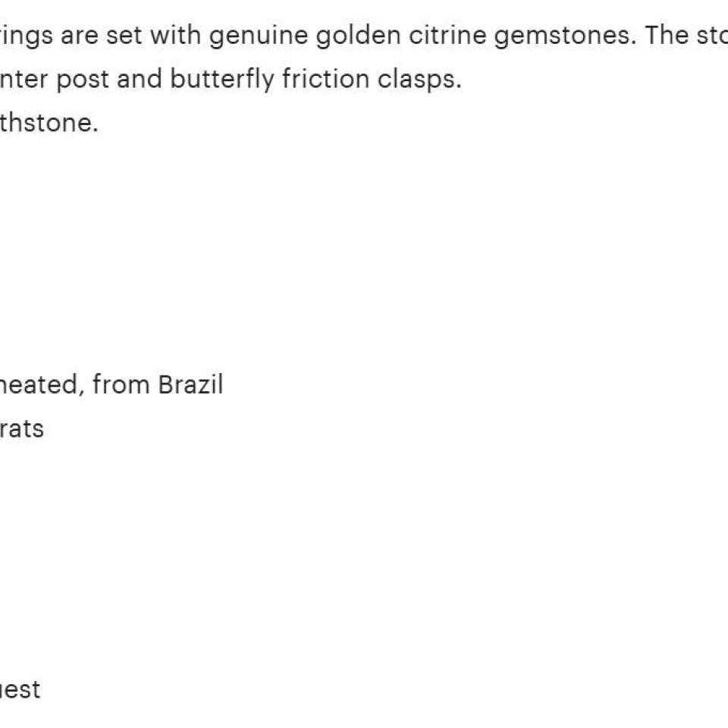Click the word "post" in second line
728x728 pixels.
pyautogui.click(x=83, y=80)
